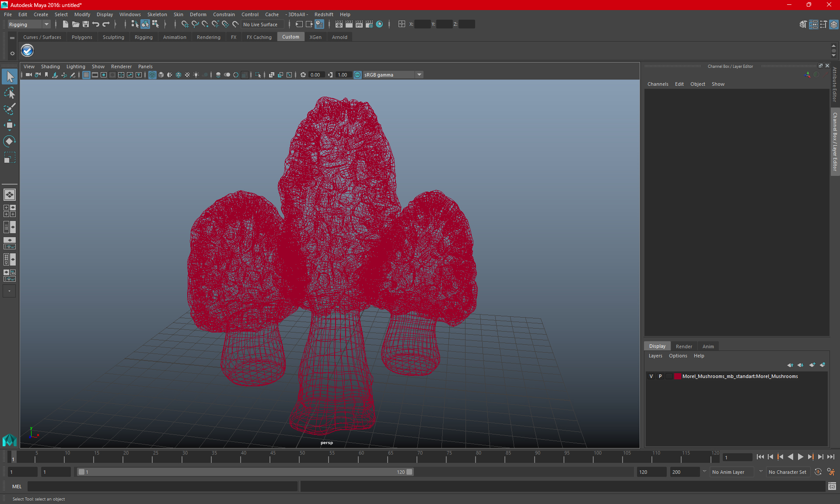Viewport: 840px width, 504px height.
Task: Switch to the Render layer tab
Action: (684, 346)
